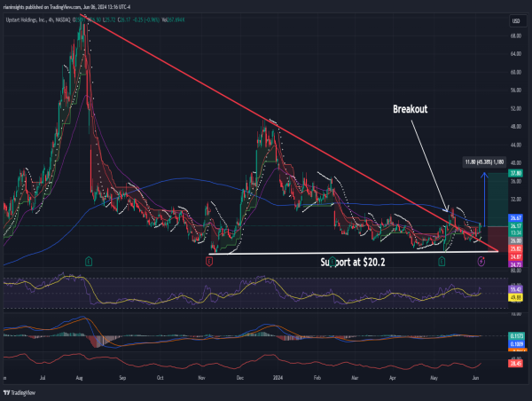Viewport: 532px width, 401px height.
Task: Click the yellow 49.88 RSI average label
Action: tap(516, 298)
